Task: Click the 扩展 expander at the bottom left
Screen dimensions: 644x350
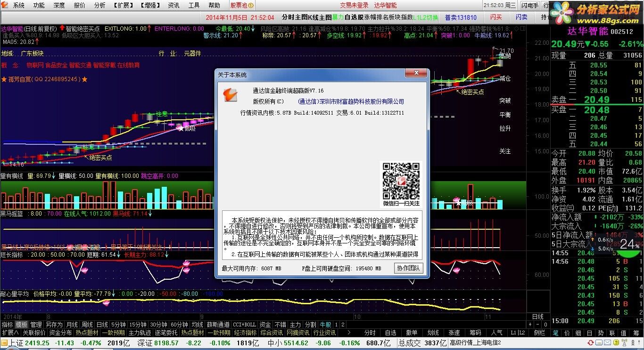Action: pyautogui.click(x=10, y=333)
